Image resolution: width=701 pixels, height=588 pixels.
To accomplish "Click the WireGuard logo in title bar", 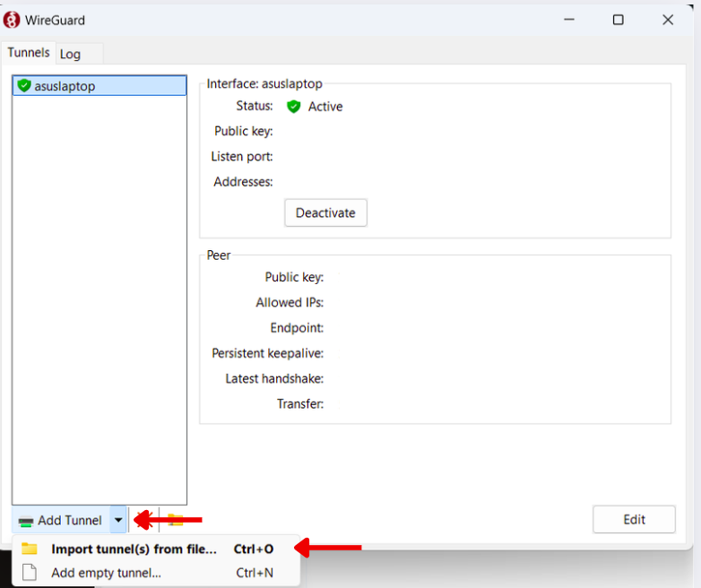I will pos(12,20).
